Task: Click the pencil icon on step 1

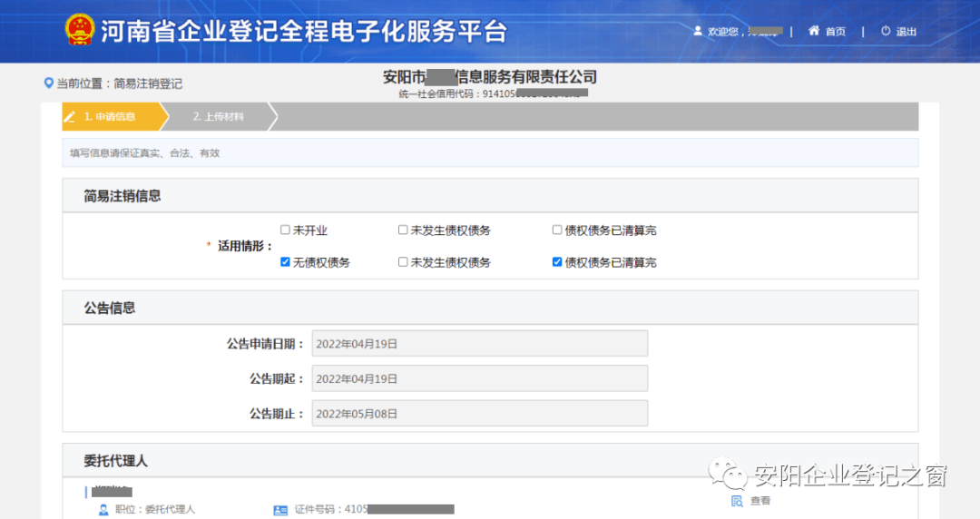Action: point(70,117)
